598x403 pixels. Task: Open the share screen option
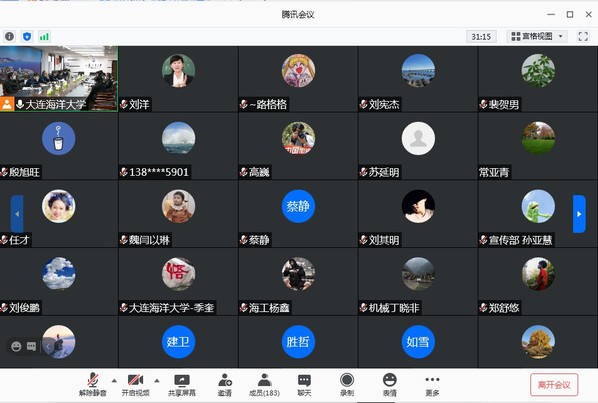(x=182, y=385)
